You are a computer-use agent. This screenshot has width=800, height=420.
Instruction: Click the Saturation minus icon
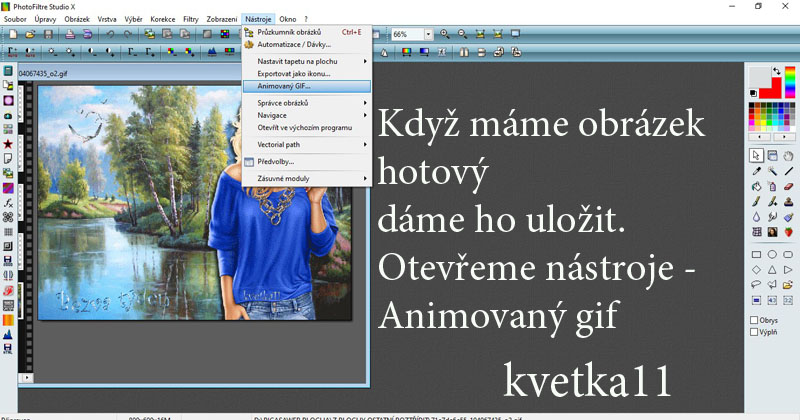pos(172,52)
